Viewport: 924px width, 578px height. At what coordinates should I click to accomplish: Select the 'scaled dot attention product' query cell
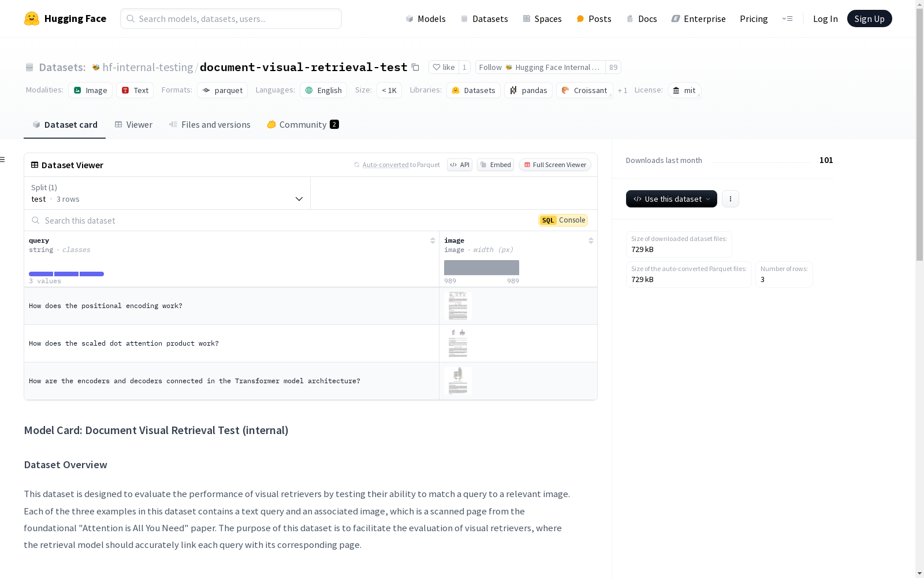pyautogui.click(x=232, y=343)
